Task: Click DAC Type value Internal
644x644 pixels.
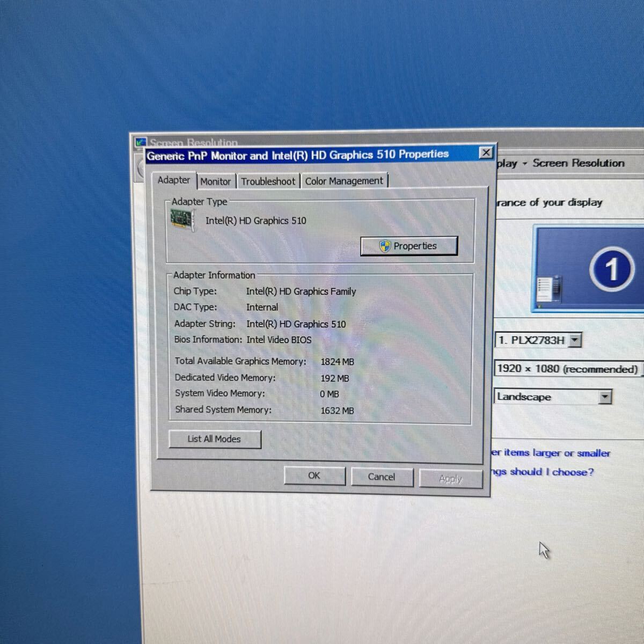Action: 262,307
